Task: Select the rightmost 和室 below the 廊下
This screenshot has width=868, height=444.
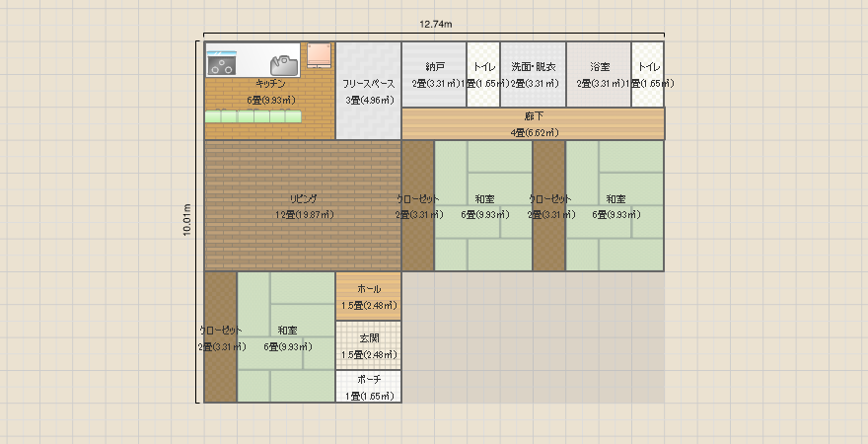Action: point(615,205)
